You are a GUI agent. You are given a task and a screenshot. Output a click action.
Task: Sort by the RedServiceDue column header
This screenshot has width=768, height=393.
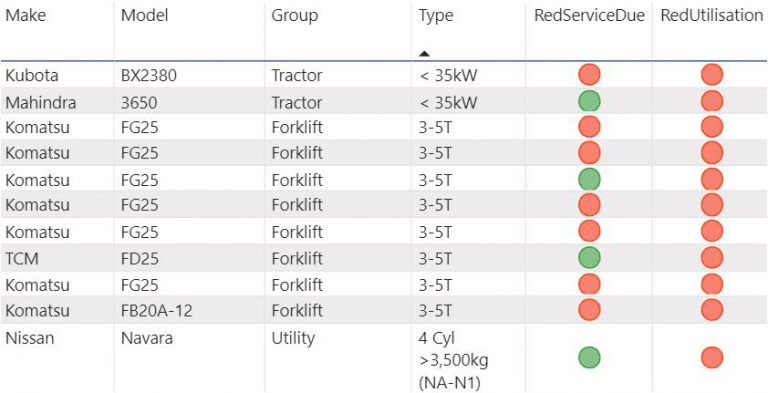point(589,16)
